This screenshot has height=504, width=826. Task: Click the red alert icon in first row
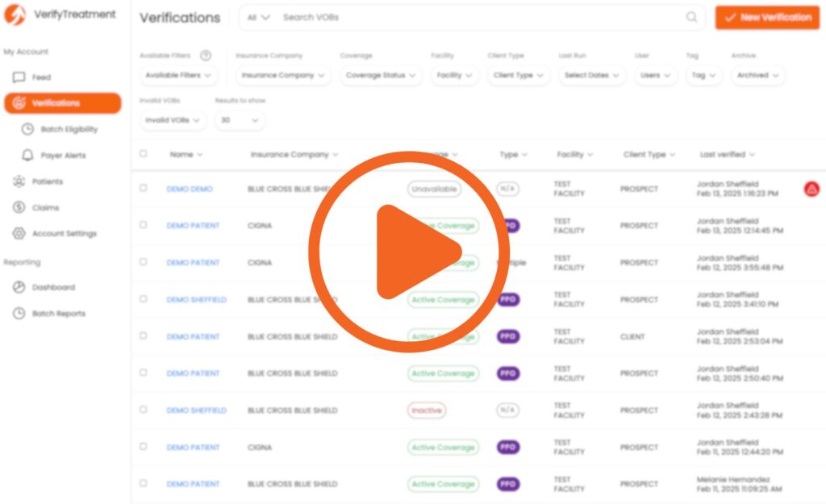coord(811,190)
